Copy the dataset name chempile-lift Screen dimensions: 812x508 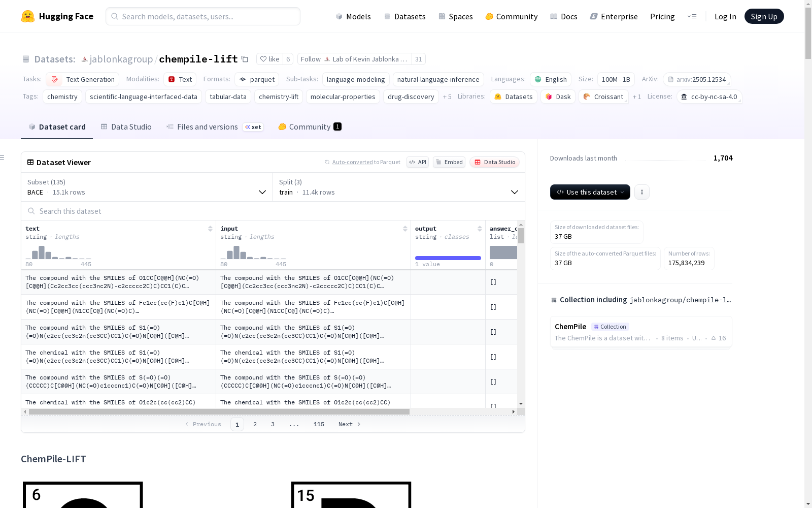[x=245, y=59]
